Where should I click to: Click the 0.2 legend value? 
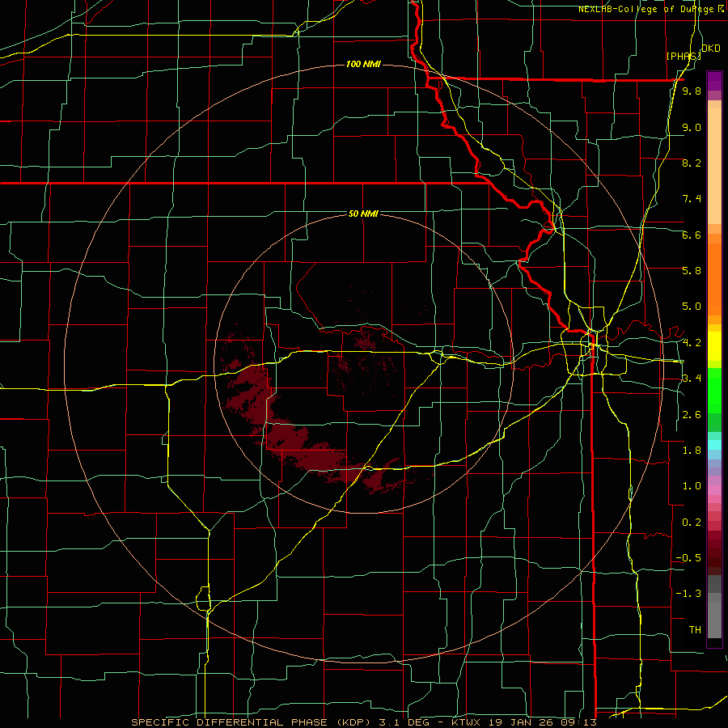coord(692,523)
